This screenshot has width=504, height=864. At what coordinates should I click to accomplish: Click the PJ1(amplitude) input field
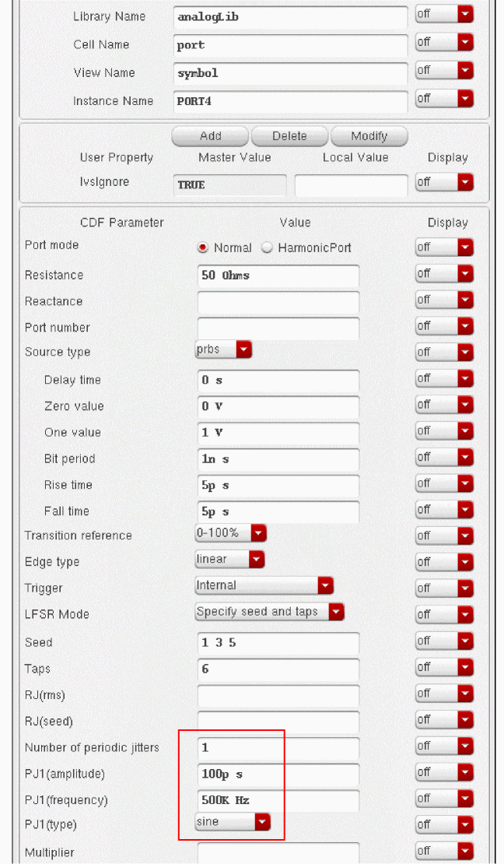point(278,774)
